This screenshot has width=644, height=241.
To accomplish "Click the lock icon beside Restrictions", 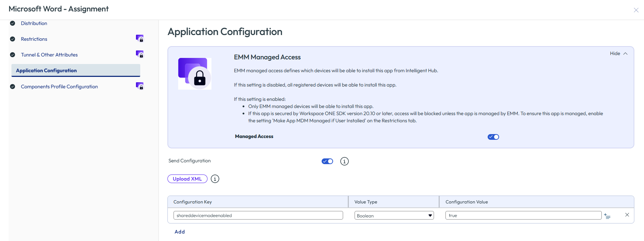I will [x=140, y=38].
